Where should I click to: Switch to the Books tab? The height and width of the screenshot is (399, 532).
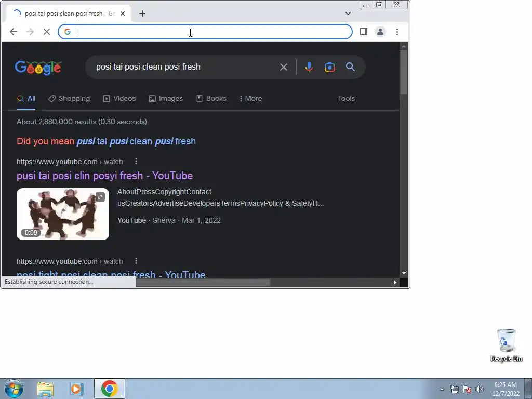[211, 99]
